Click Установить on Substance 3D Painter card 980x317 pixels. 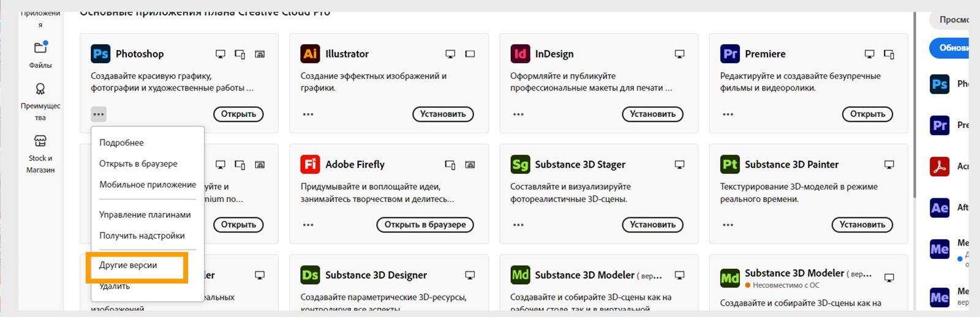coord(862,225)
